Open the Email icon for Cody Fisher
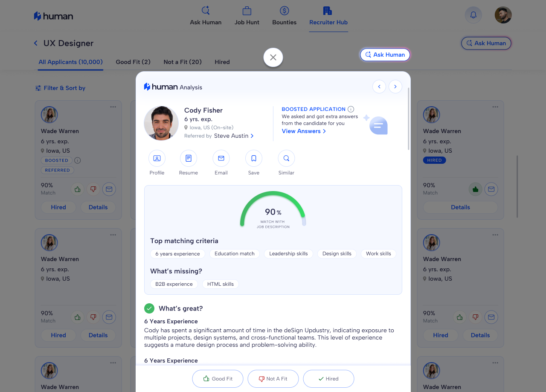This screenshot has height=392, width=546. click(221, 158)
